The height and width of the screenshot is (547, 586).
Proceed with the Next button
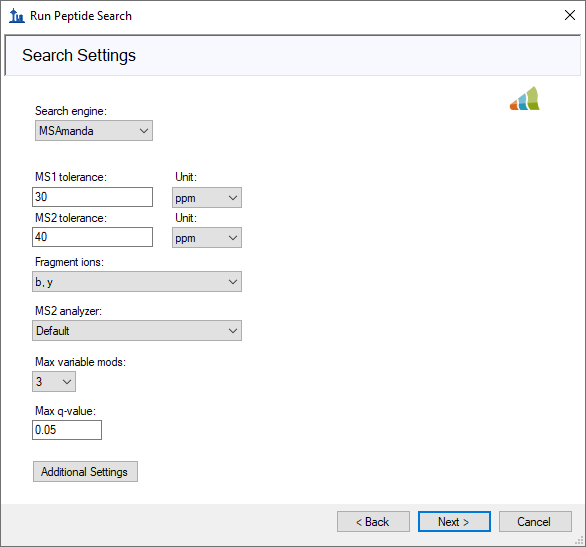(454, 522)
